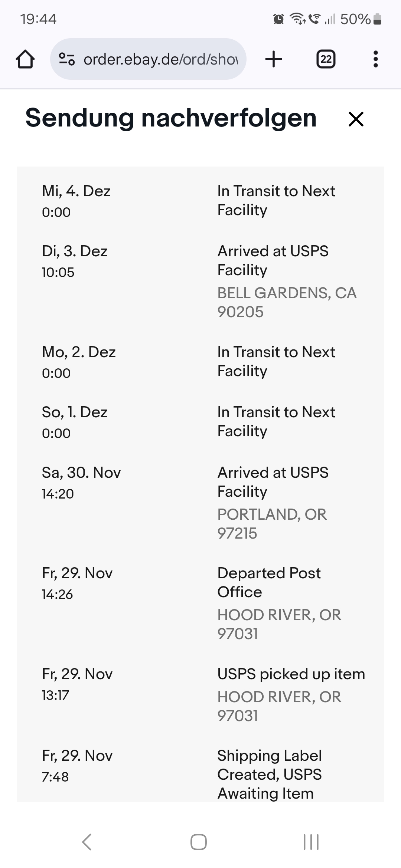Select the Departed Post Office status

click(269, 582)
